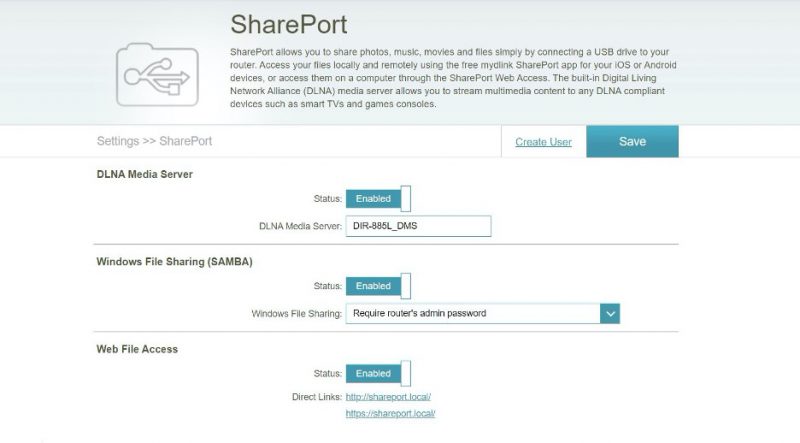
Task: Toggle DLNA Media Server status switch
Action: pos(378,199)
